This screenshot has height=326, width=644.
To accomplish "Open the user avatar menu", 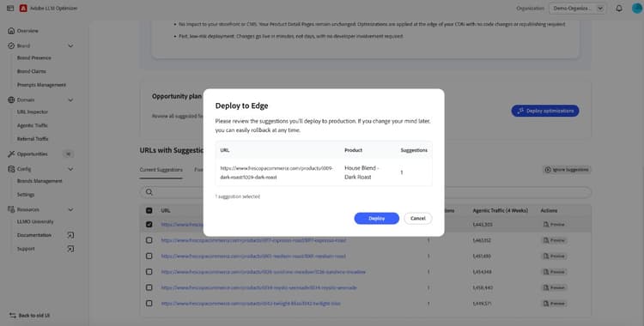I will (637, 9).
